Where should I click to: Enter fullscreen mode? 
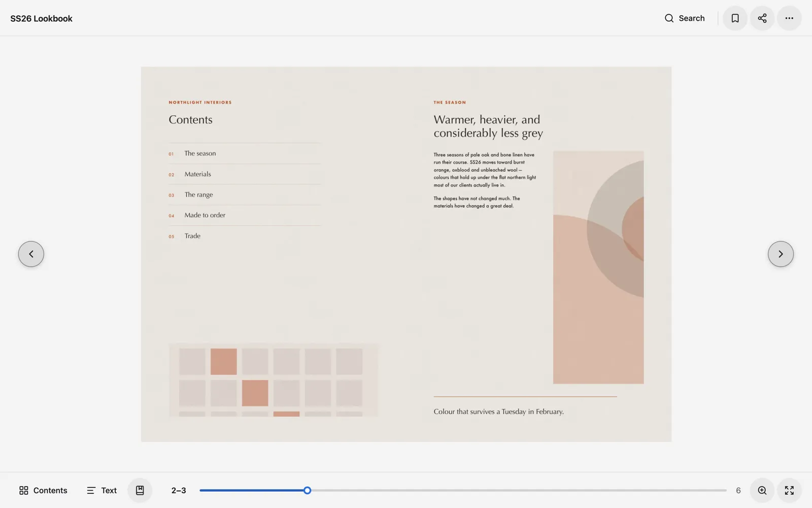(x=789, y=490)
